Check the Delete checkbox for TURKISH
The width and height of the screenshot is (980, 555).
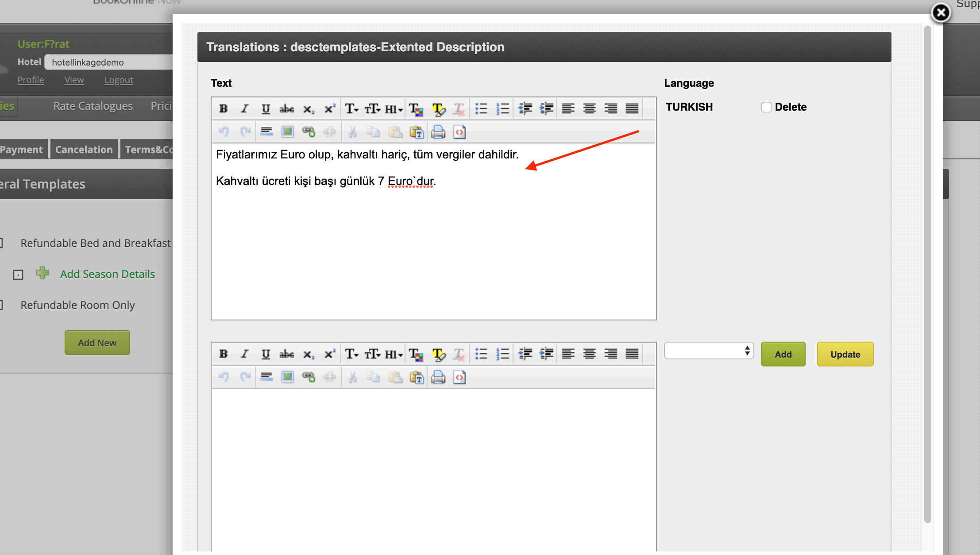click(767, 107)
